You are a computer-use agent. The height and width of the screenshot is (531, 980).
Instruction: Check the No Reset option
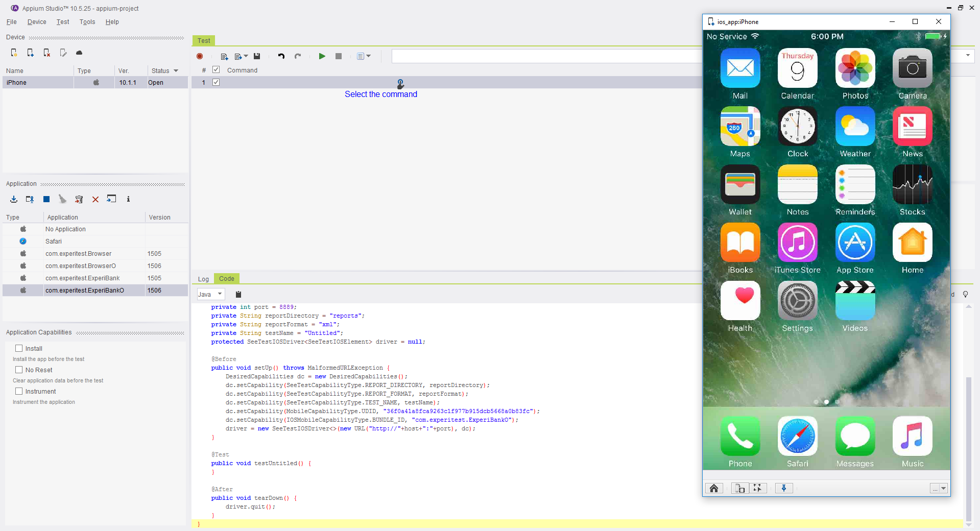coord(19,370)
